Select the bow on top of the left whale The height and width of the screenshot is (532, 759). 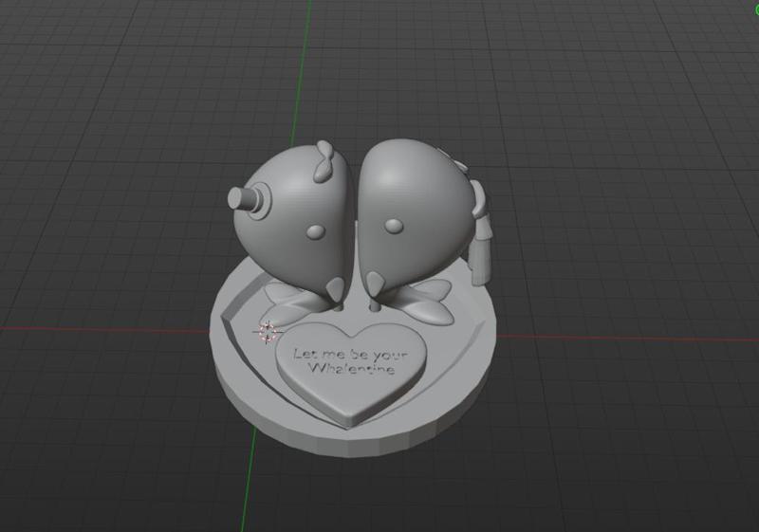pos(325,161)
